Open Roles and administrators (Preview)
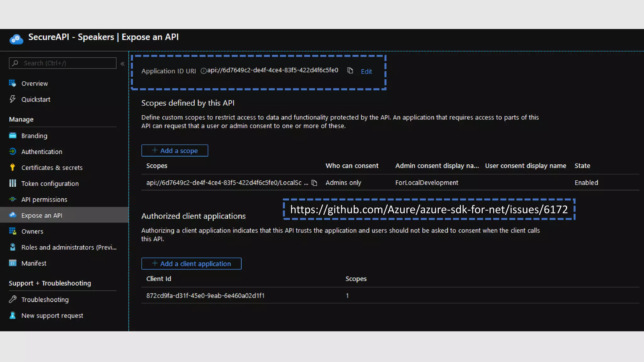Viewport: 644px width, 362px height. tap(69, 247)
